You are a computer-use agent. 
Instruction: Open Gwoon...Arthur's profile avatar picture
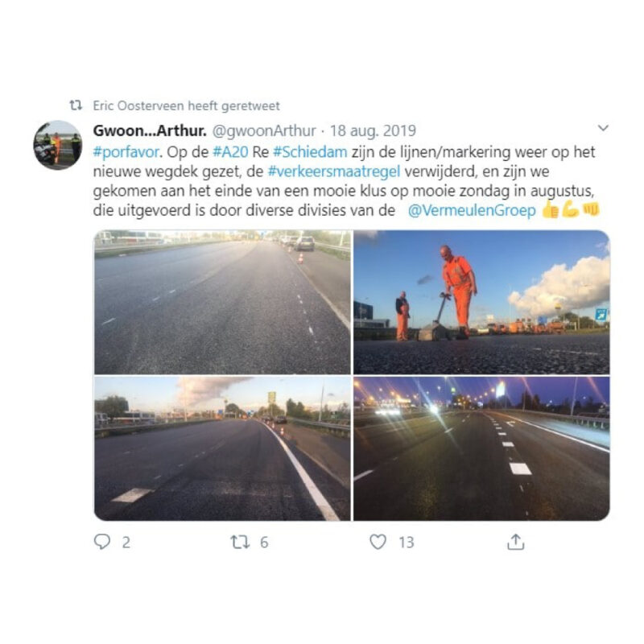[x=57, y=145]
